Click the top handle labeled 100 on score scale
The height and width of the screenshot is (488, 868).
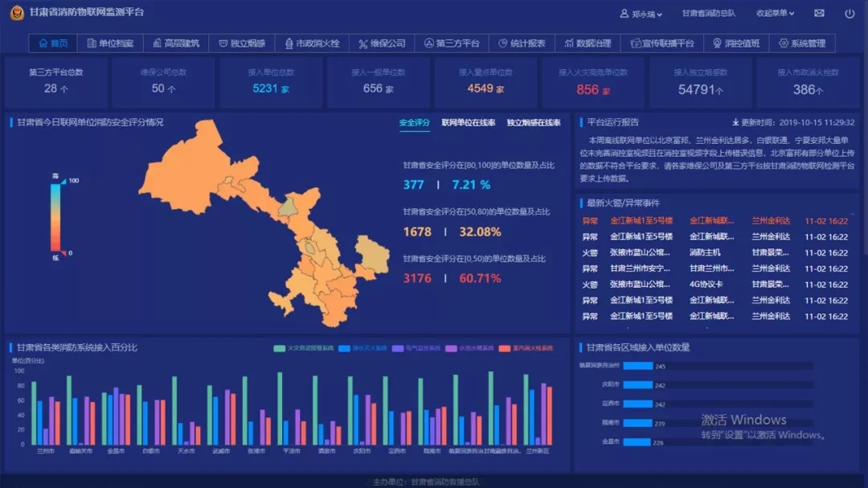(64, 181)
